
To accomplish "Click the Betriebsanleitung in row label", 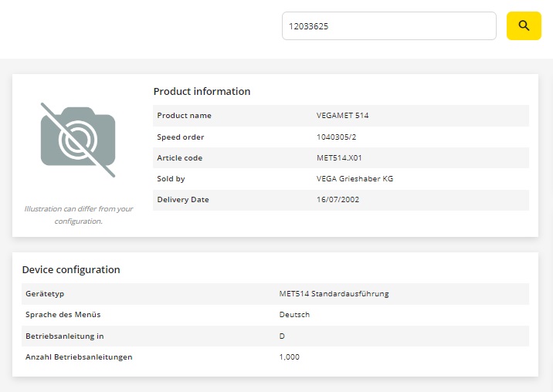I will [x=64, y=336].
